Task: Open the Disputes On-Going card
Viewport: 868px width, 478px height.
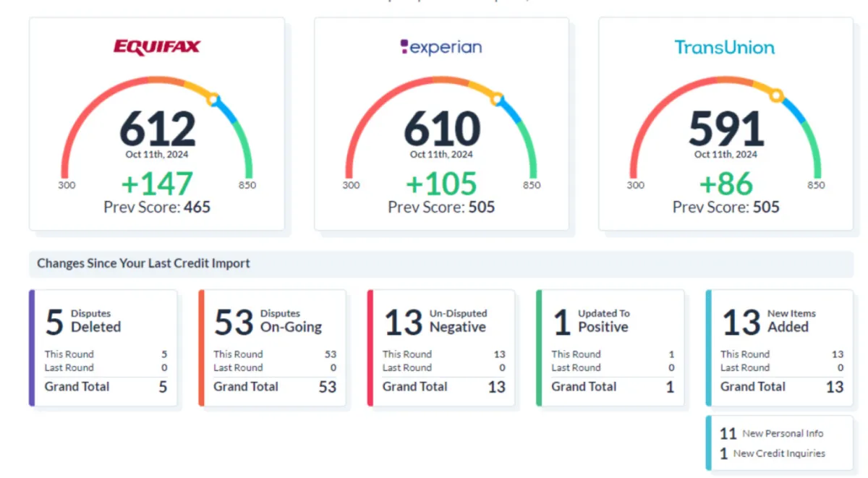Action: tap(272, 348)
